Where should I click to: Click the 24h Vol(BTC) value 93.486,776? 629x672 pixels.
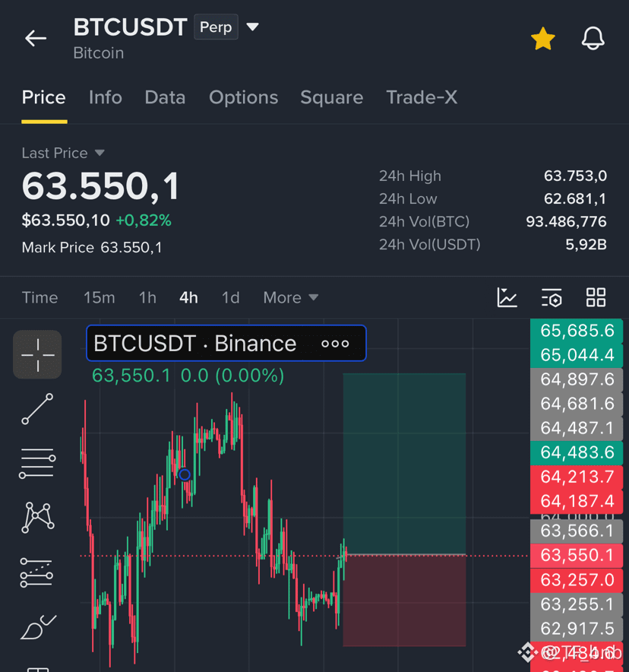[x=566, y=221]
